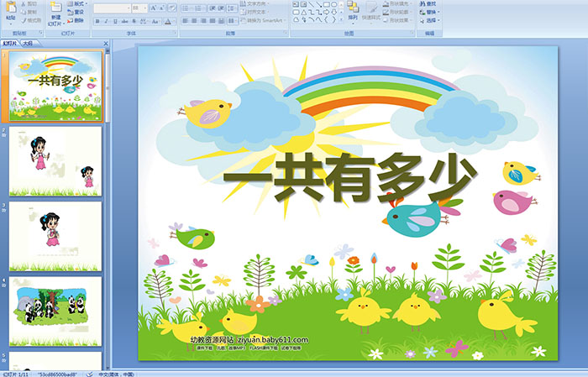Close the slides thumbnail pane
Viewport: 588px width, 377px height.
tap(106, 44)
